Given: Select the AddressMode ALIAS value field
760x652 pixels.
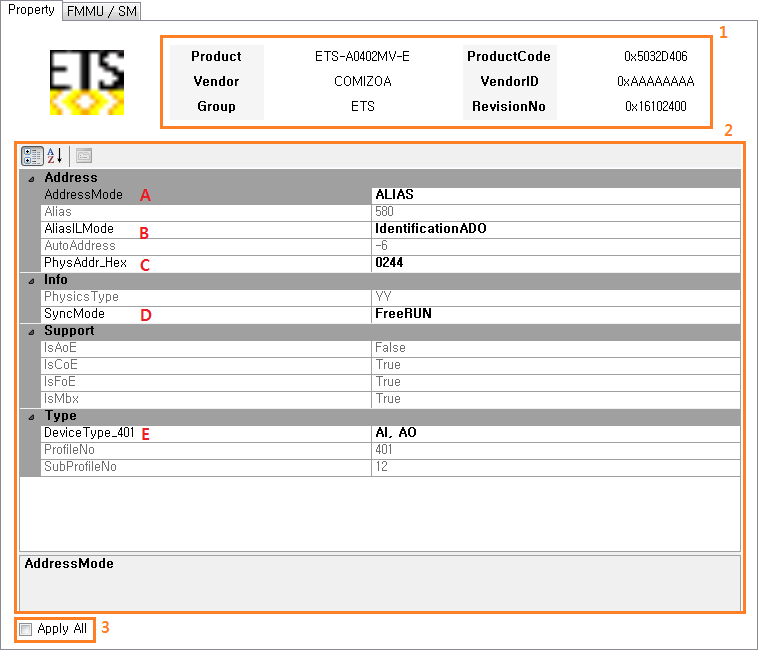Looking at the screenshot, I should 555,195.
